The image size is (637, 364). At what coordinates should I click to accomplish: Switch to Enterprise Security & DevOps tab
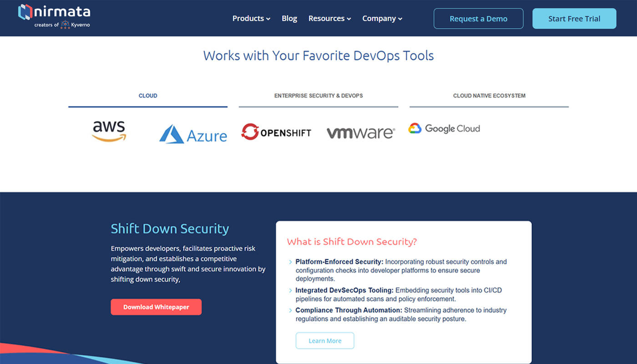tap(318, 96)
